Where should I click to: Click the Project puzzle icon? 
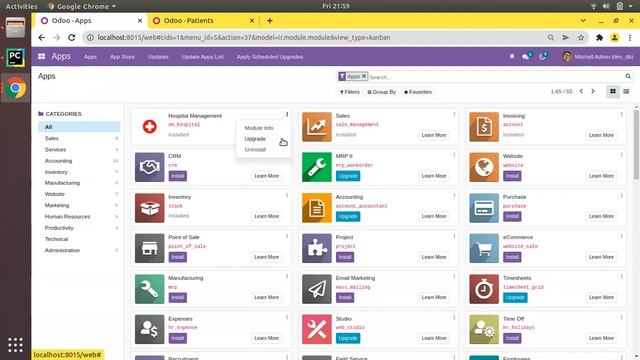coord(317,248)
